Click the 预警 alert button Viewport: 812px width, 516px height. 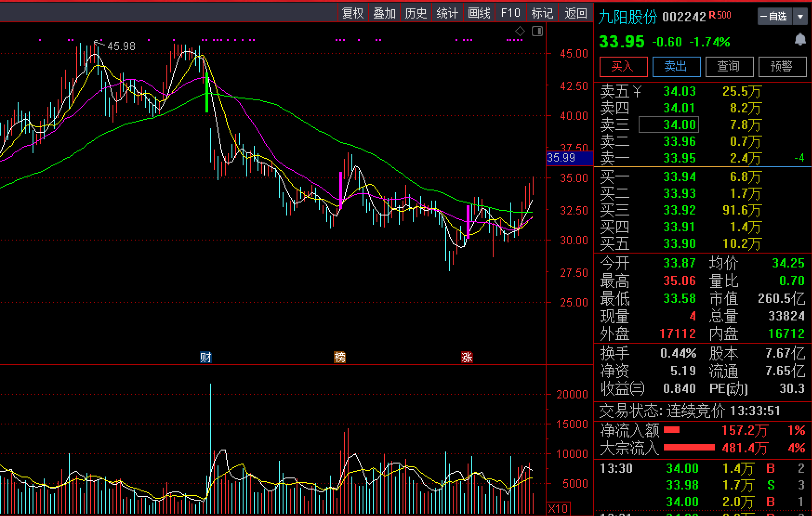click(782, 67)
